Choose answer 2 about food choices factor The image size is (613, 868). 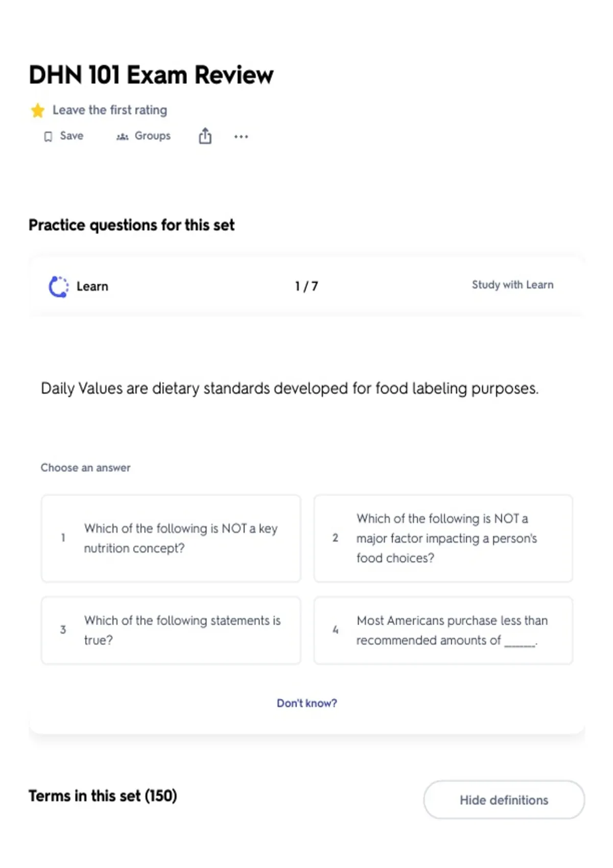click(x=443, y=538)
